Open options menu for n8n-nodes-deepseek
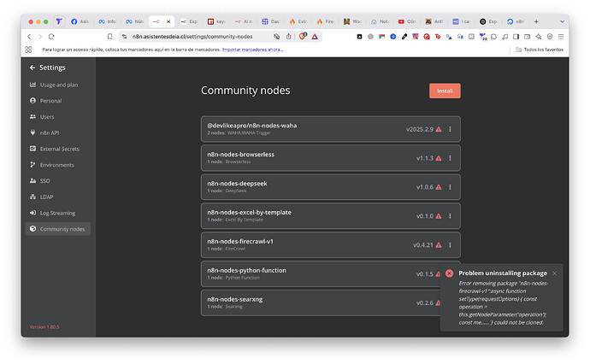590x364 pixels. point(450,187)
